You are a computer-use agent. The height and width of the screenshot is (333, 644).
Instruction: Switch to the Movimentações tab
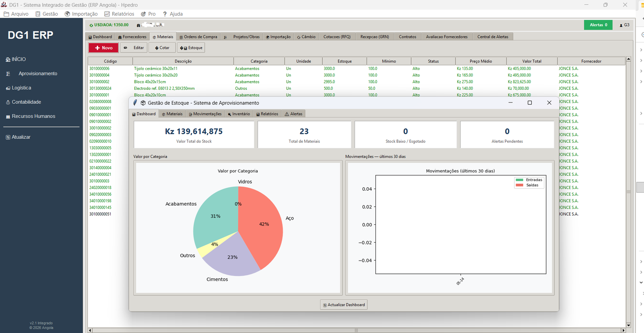205,114
